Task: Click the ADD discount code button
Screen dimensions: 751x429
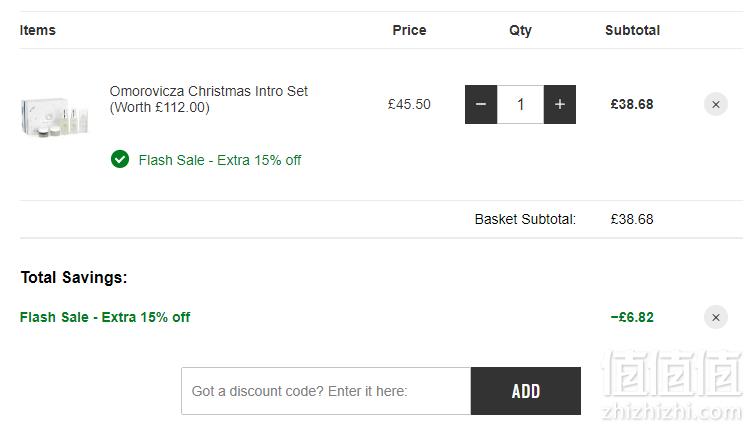Action: pyautogui.click(x=526, y=391)
